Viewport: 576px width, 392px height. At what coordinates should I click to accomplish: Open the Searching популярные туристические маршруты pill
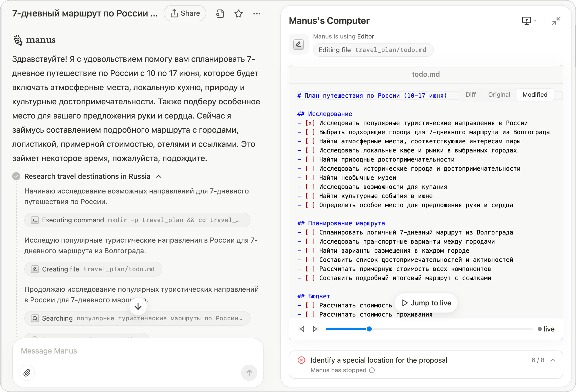(x=137, y=318)
